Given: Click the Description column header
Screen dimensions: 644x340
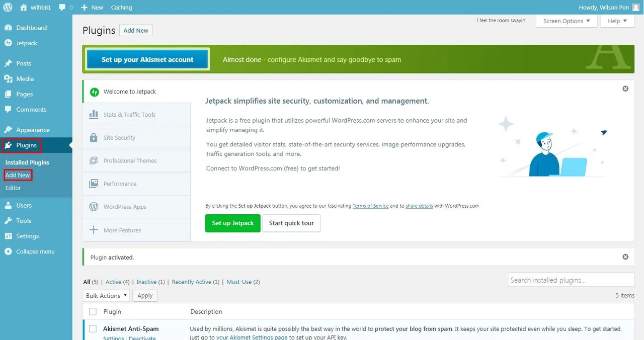Looking at the screenshot, I should click(206, 312).
